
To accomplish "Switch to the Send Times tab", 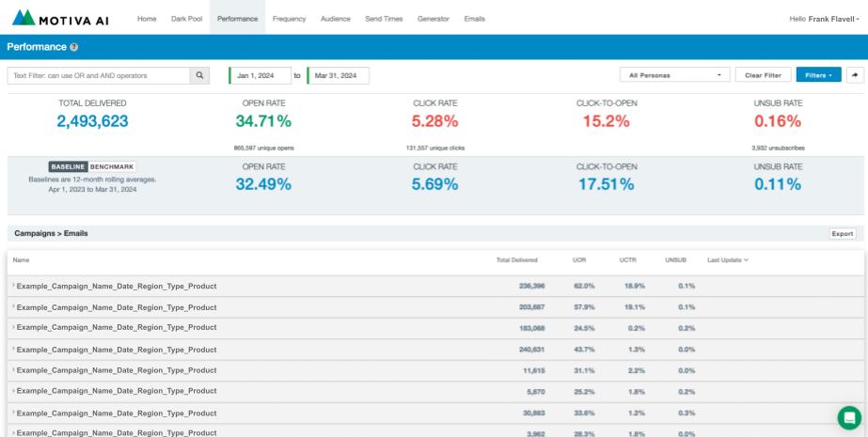I will click(384, 18).
